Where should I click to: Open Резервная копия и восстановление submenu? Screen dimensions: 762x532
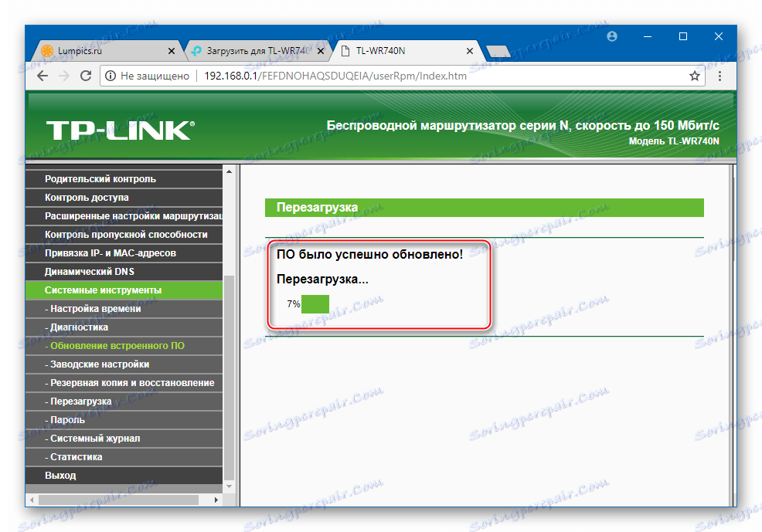point(124,383)
